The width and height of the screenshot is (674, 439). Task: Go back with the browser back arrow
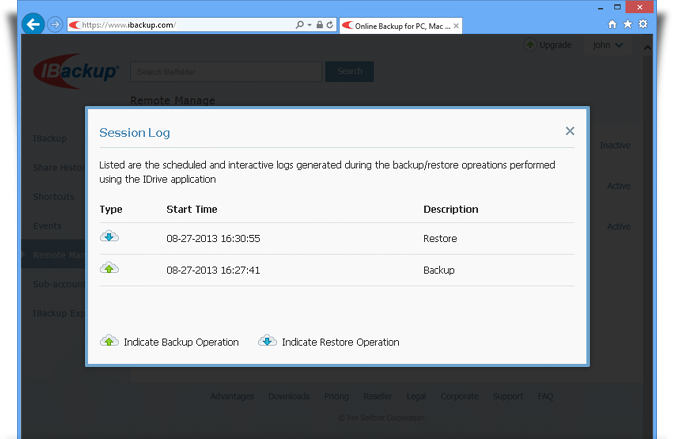coord(33,24)
